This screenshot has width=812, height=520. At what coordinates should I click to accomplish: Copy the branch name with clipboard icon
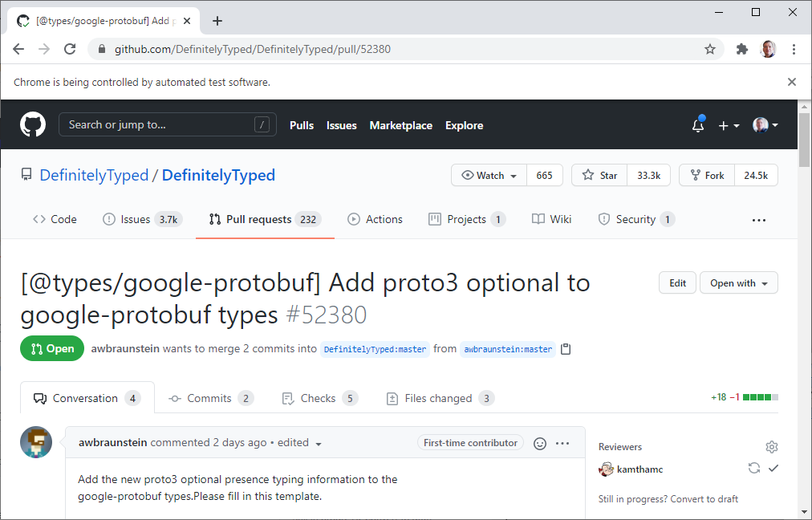[x=566, y=349]
